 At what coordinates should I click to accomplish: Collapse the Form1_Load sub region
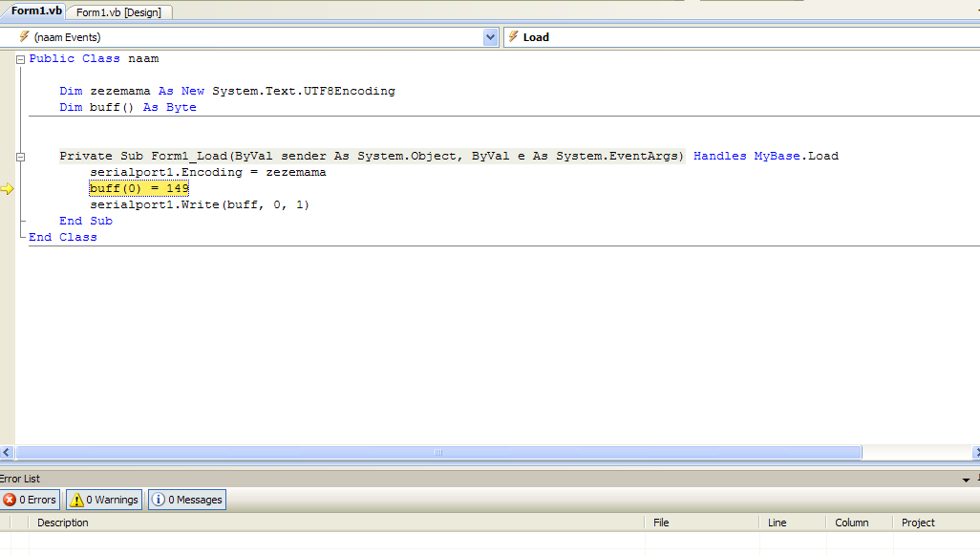(x=20, y=156)
